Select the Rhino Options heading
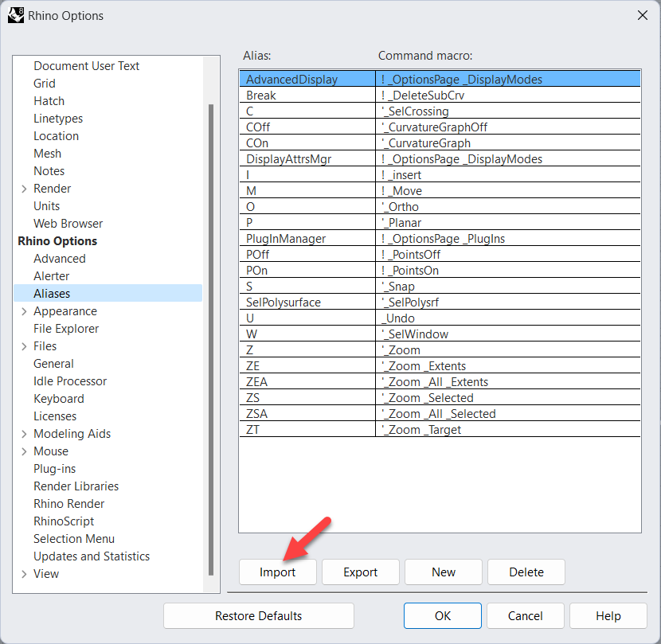The height and width of the screenshot is (644, 661). [57, 241]
